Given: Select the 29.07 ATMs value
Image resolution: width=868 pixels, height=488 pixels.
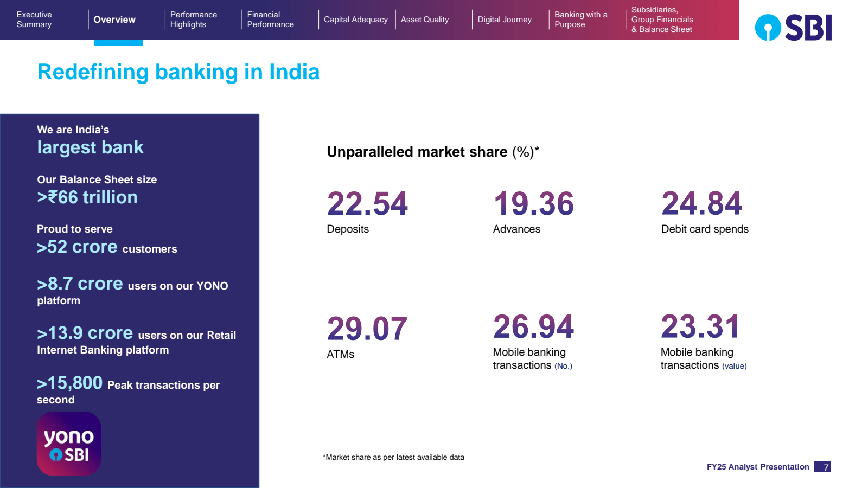Looking at the screenshot, I should click(x=367, y=329).
